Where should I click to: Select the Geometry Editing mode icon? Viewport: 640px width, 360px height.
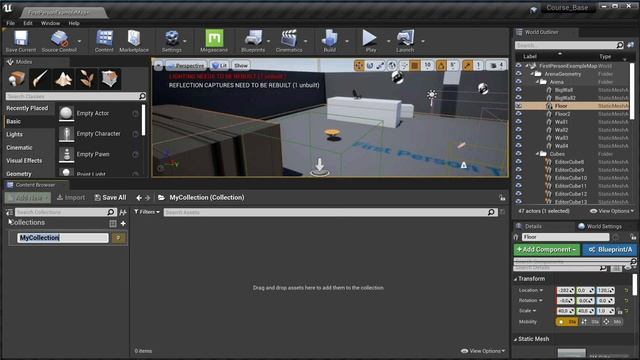[110, 78]
